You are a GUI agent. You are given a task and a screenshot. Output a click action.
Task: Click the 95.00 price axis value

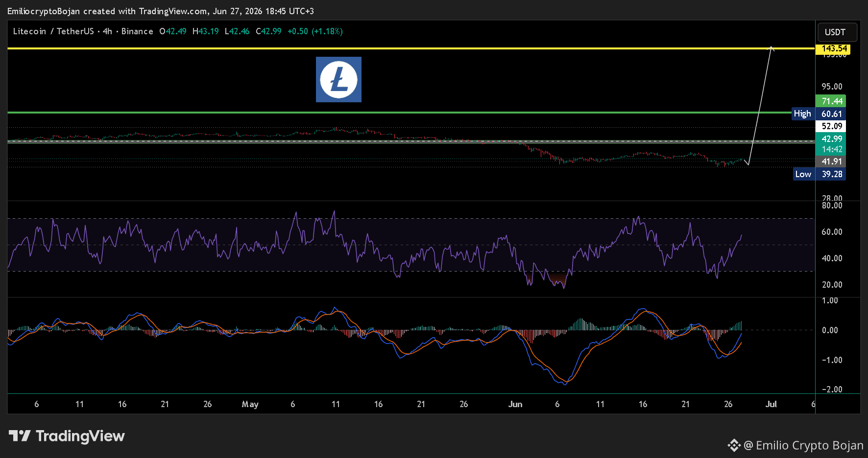pyautogui.click(x=832, y=87)
